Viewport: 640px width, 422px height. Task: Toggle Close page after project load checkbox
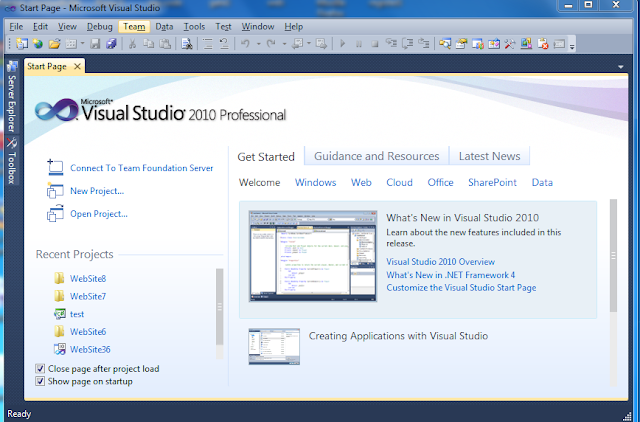point(40,369)
